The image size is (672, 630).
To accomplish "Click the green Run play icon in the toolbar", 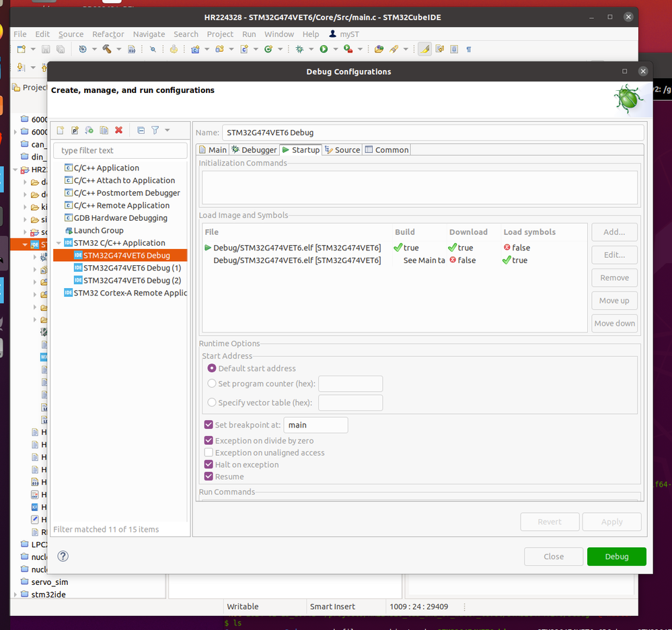I will click(x=324, y=49).
